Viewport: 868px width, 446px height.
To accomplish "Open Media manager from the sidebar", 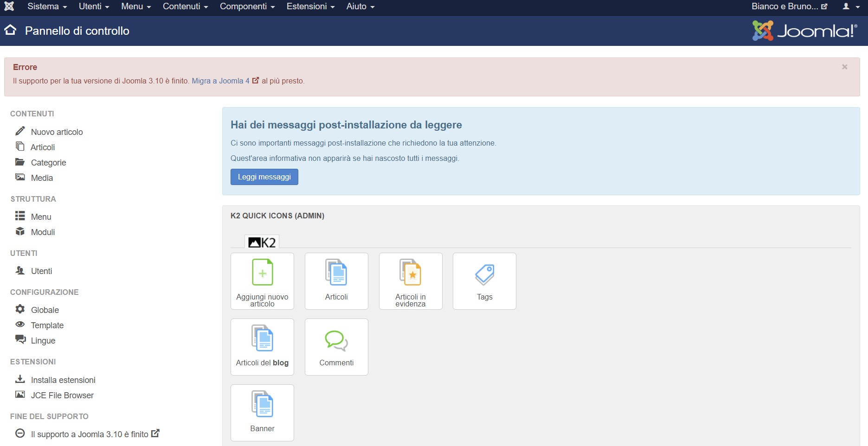I will 42,178.
